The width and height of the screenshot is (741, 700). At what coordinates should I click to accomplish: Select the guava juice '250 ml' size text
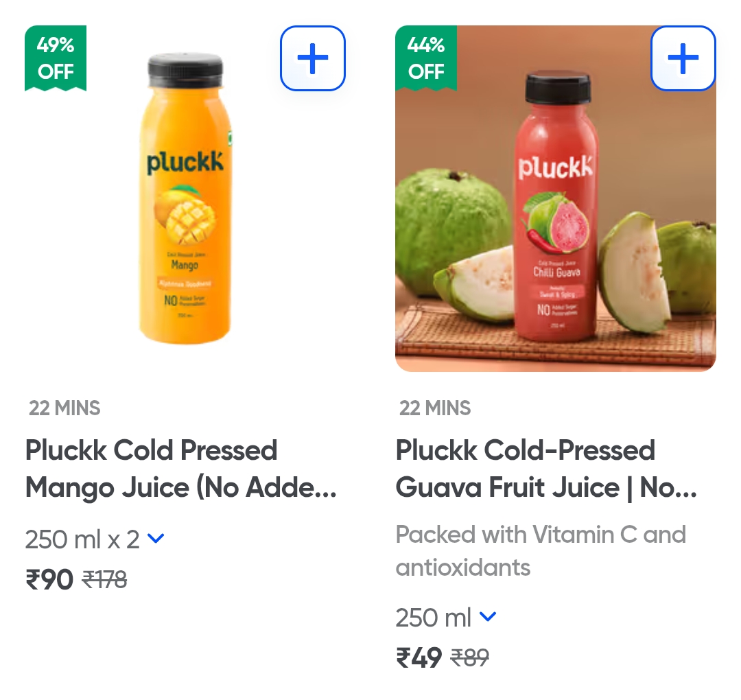point(433,618)
